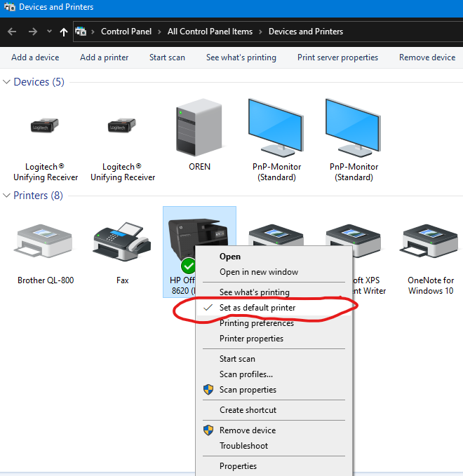
Task: Choose Open in new window
Action: (x=259, y=272)
